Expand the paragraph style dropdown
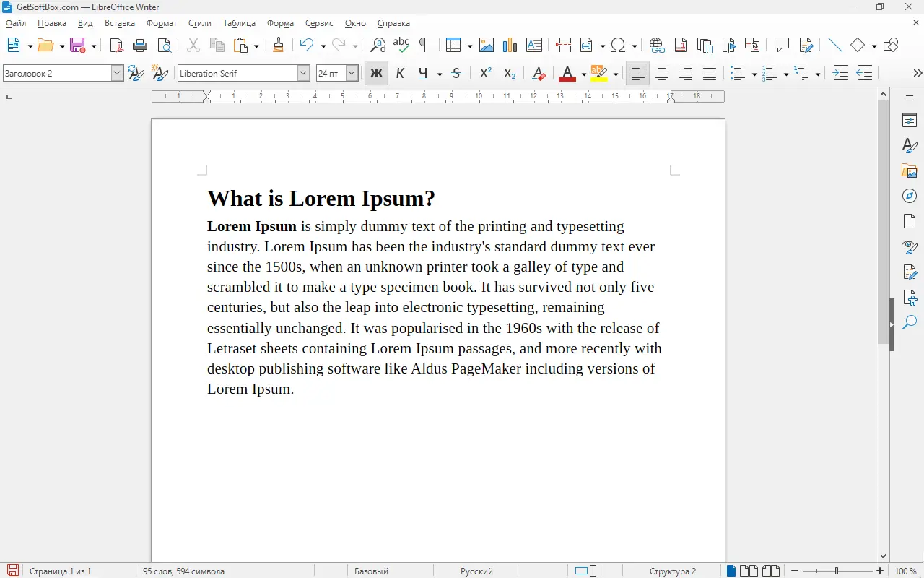 click(x=117, y=73)
